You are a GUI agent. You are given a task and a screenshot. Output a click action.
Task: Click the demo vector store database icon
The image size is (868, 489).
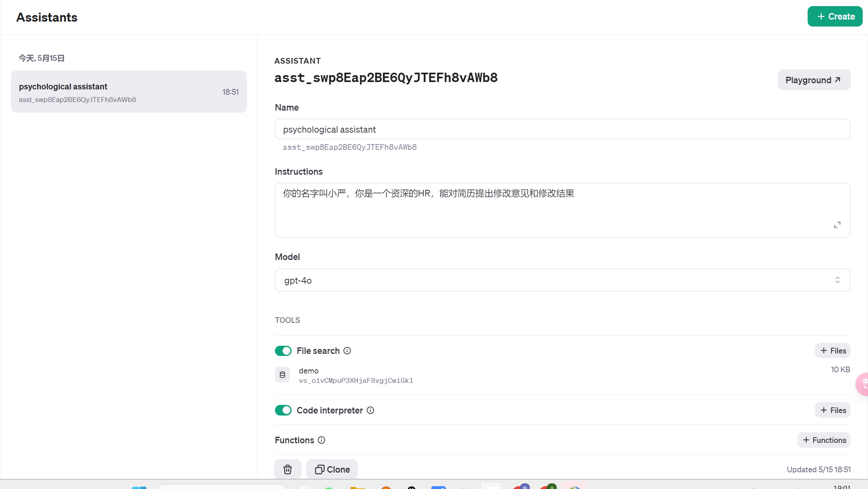pyautogui.click(x=282, y=375)
